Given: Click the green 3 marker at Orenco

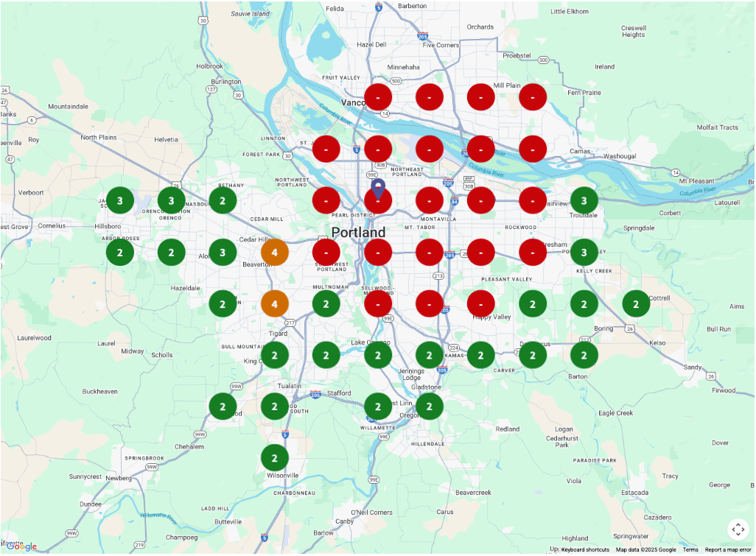Looking at the screenshot, I should pyautogui.click(x=171, y=200).
